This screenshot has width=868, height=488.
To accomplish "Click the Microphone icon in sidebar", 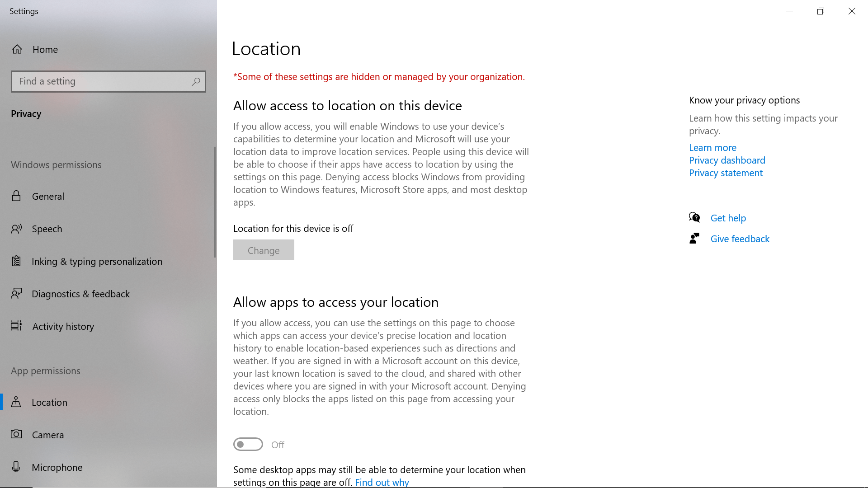I will coord(16,467).
